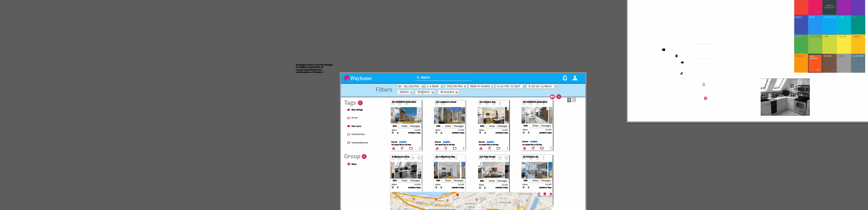Screen dimensions: 868x210
Task: Click the shield icon on the map
Action: coord(545,194)
